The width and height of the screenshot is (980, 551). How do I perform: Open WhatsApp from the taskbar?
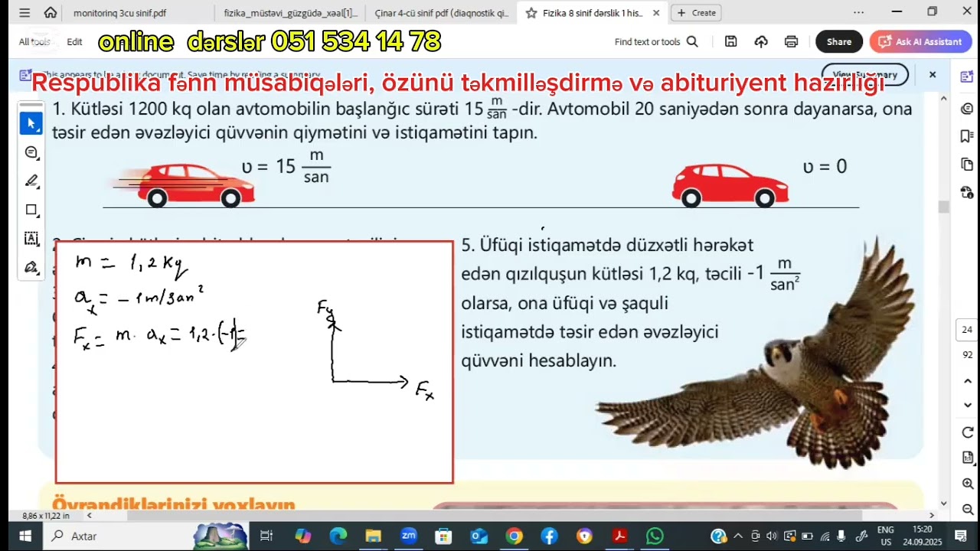[x=655, y=536]
